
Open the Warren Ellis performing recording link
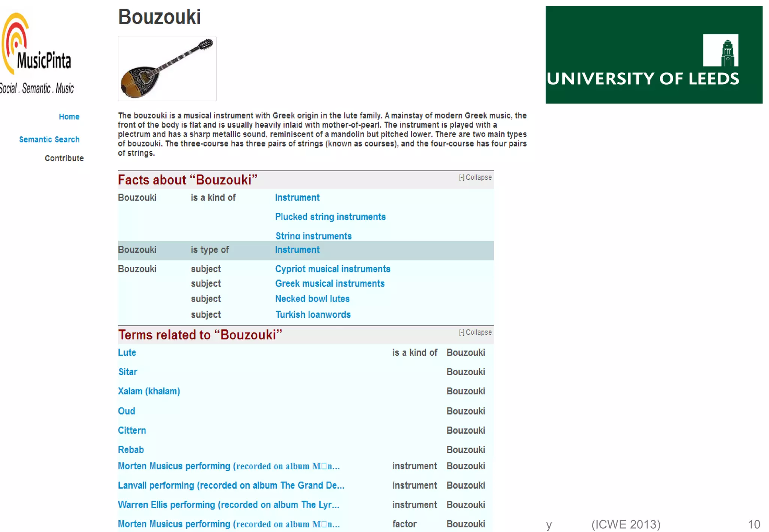click(228, 505)
